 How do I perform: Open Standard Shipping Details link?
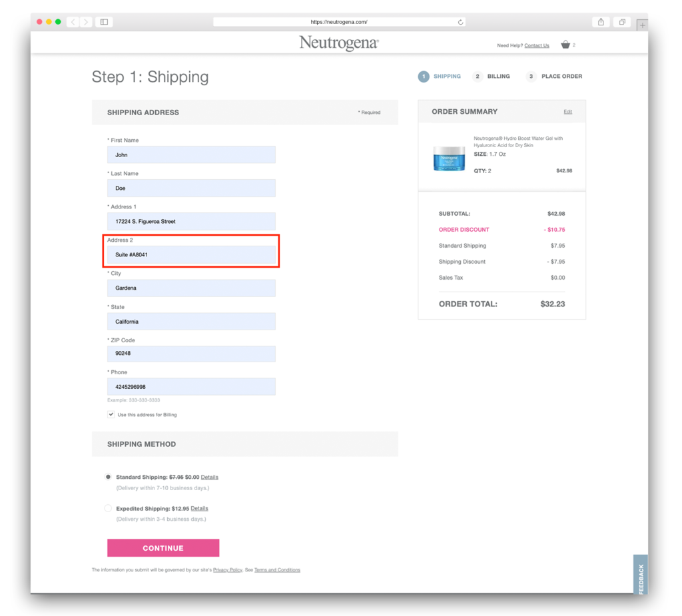[209, 477]
